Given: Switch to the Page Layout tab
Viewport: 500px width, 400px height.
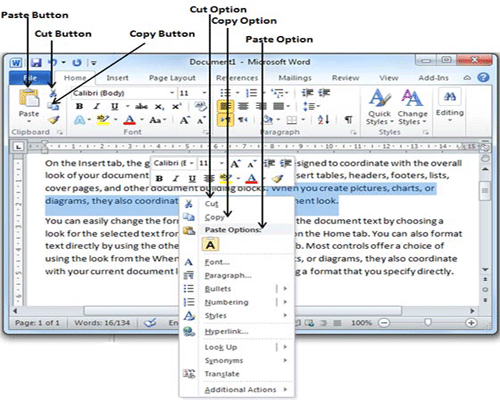Looking at the screenshot, I should point(172,78).
